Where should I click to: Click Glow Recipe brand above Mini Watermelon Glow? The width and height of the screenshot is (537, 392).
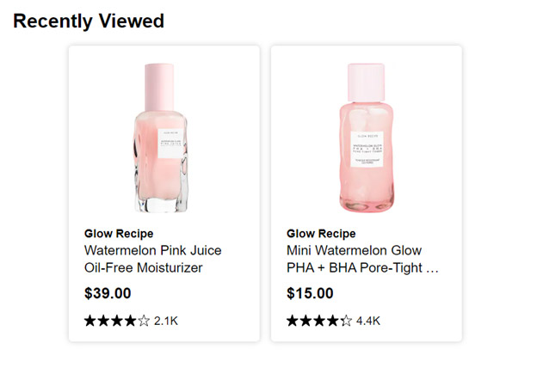coord(321,233)
